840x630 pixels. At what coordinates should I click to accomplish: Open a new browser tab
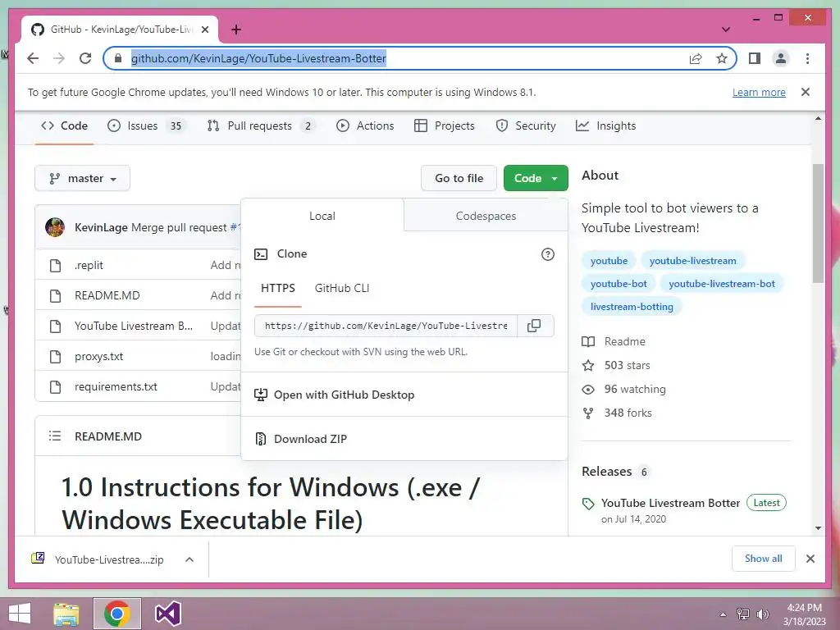[x=236, y=30]
